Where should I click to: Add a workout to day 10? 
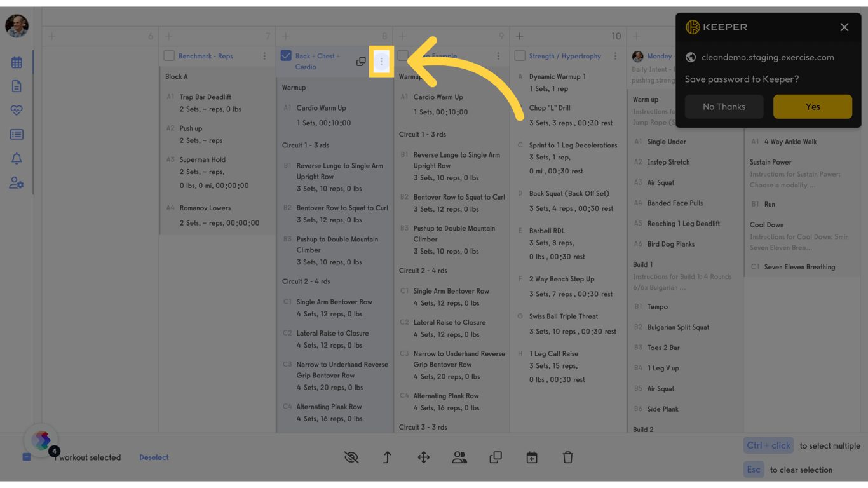click(x=520, y=36)
